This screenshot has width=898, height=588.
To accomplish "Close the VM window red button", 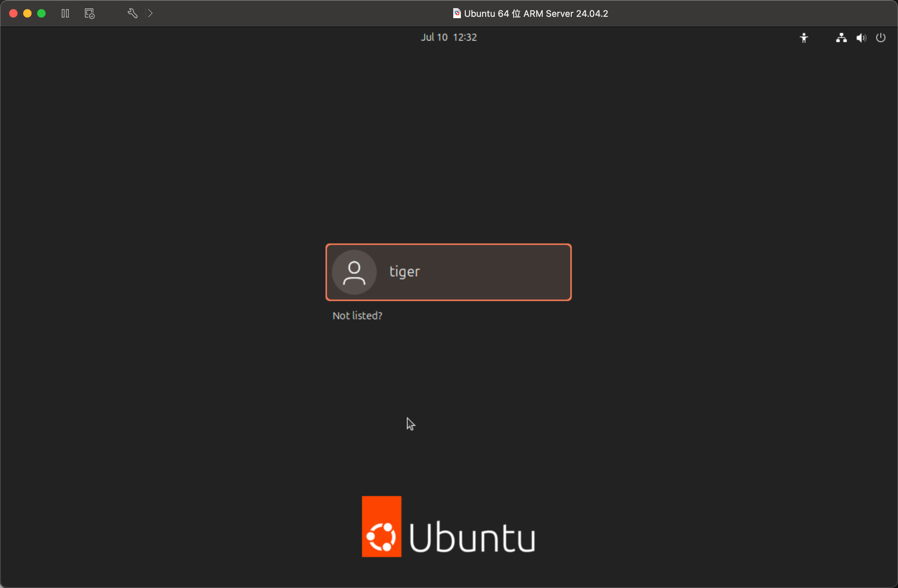I will (13, 14).
